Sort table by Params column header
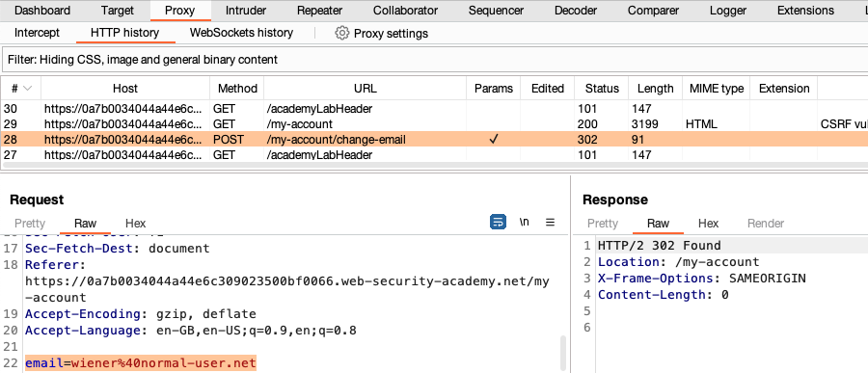The height and width of the screenshot is (373, 868). (494, 89)
